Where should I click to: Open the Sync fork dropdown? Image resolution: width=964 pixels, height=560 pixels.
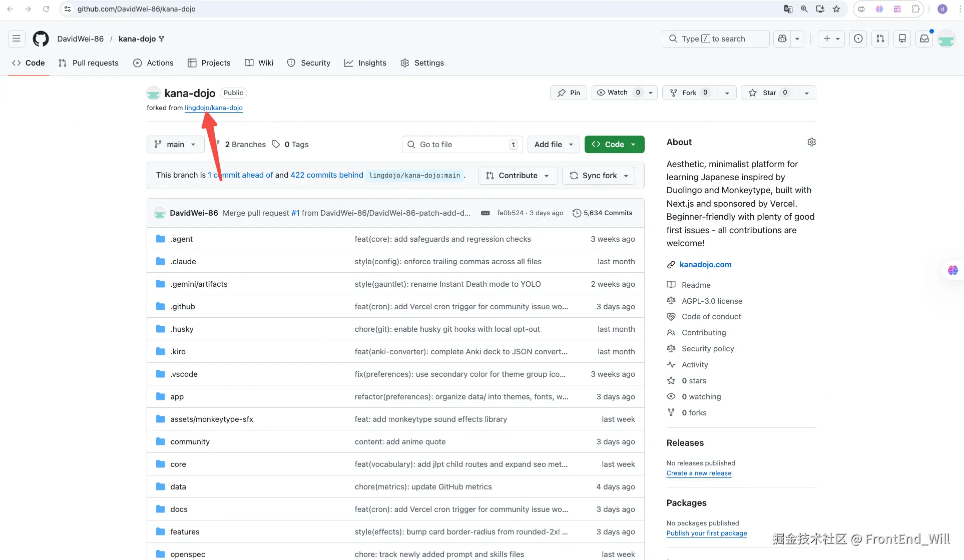(599, 176)
